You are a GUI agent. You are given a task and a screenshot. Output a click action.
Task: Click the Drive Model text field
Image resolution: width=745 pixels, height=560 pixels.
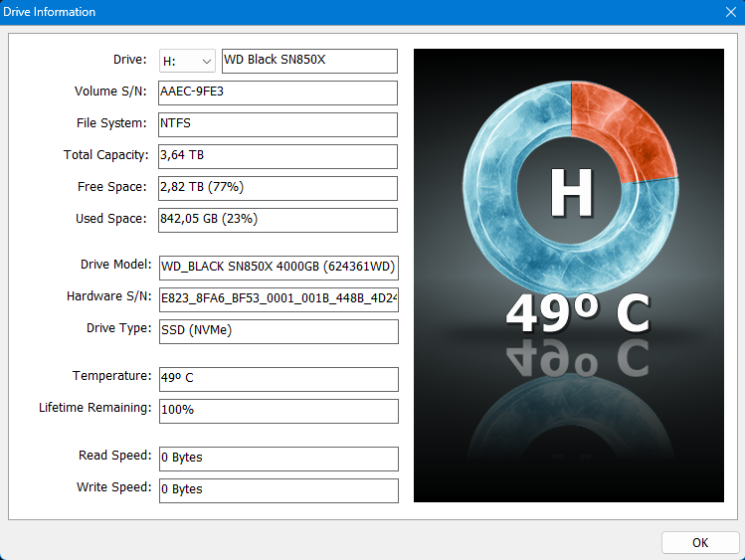tap(278, 266)
